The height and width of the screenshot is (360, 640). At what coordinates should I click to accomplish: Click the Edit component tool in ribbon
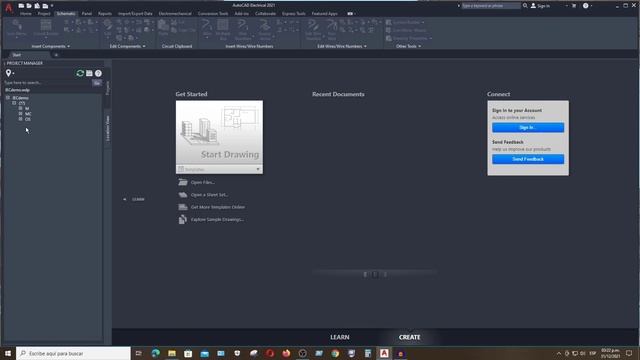[108, 27]
